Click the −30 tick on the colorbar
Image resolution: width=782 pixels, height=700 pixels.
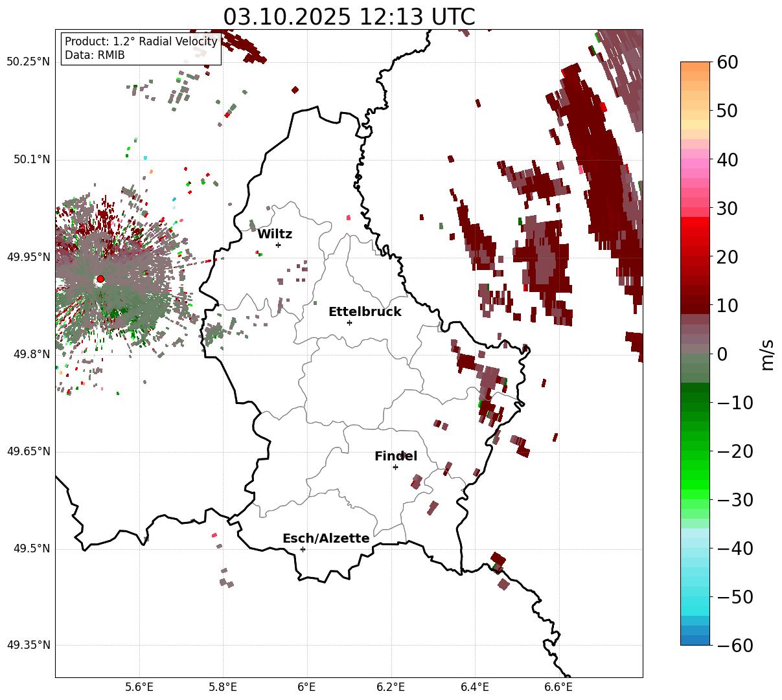point(734,499)
